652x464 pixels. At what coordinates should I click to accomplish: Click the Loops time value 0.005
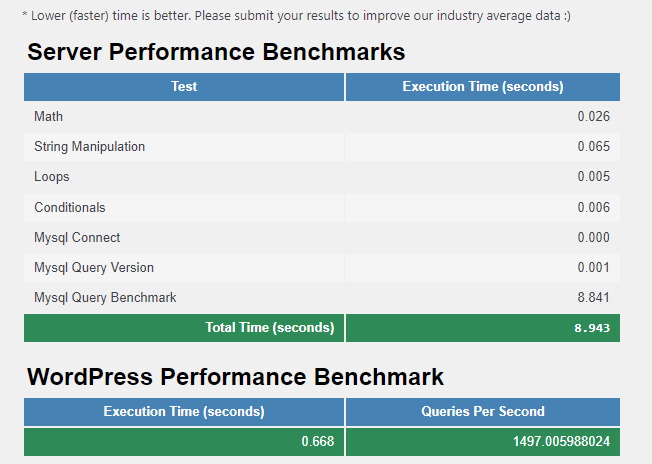[593, 176]
